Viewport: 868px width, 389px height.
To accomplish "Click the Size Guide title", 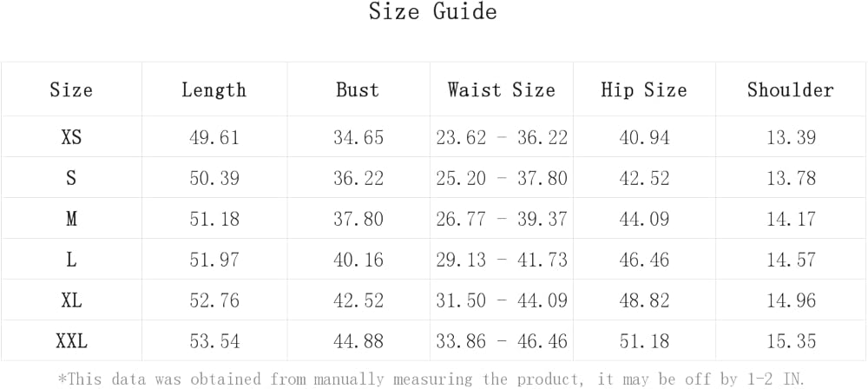I will tap(433, 12).
